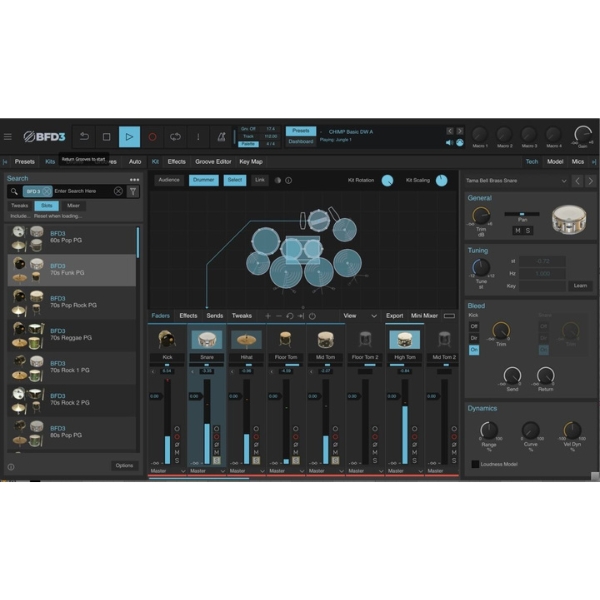Stop playback with the square stop button
The width and height of the screenshot is (600, 600).
pos(106,137)
